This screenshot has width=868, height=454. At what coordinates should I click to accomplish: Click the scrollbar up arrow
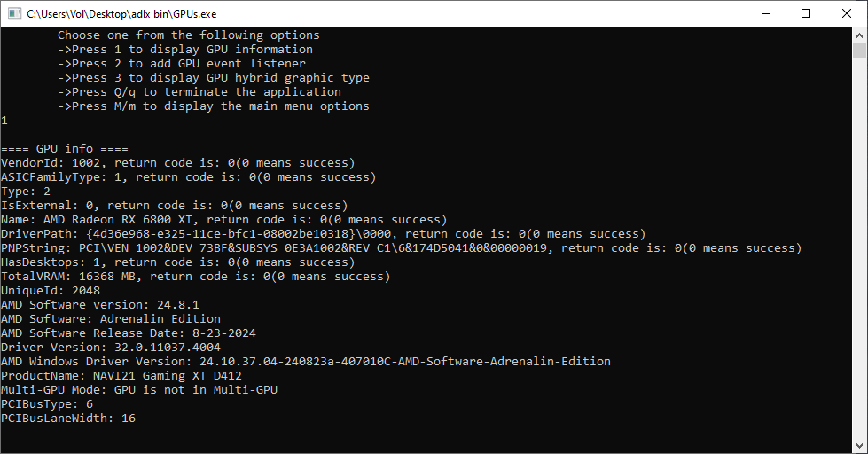point(860,35)
